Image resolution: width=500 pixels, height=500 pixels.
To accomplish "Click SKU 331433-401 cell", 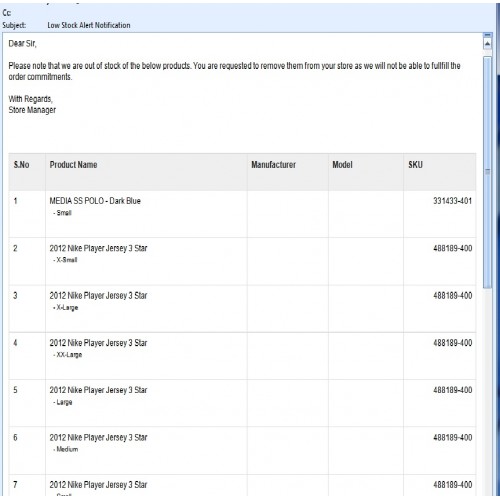I will (x=452, y=201).
